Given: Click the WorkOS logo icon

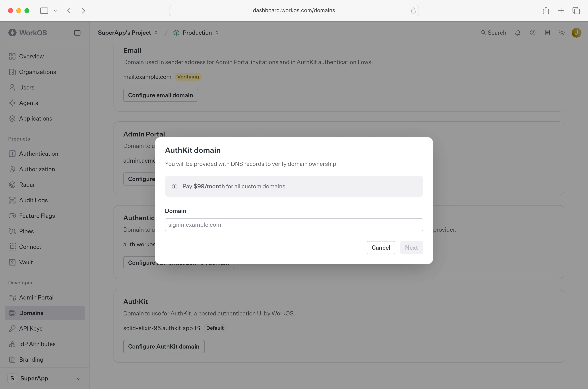Looking at the screenshot, I should [x=12, y=33].
